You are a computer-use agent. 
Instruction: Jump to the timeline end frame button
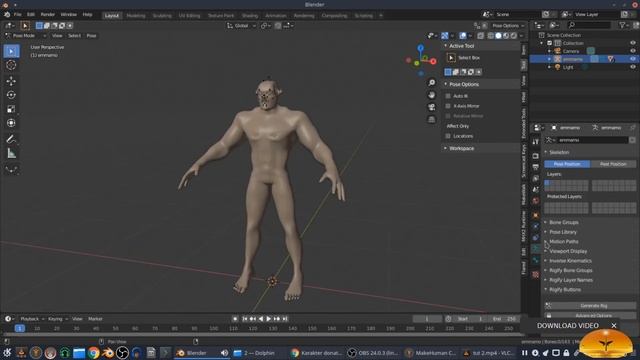click(x=285, y=319)
